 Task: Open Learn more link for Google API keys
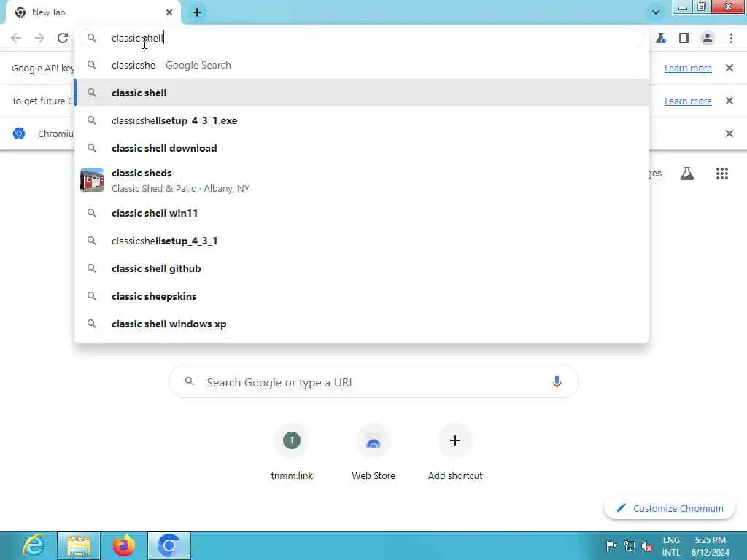pyautogui.click(x=688, y=68)
